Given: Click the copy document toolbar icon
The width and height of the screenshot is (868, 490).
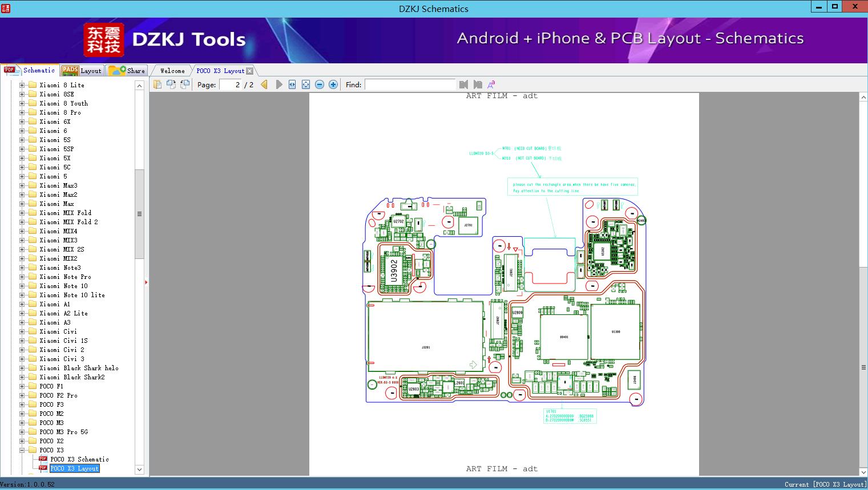Looking at the screenshot, I should [x=158, y=84].
